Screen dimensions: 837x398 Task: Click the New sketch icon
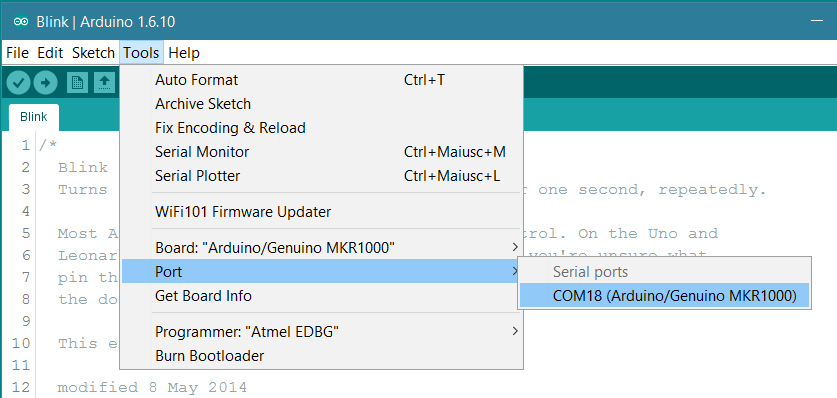(77, 83)
